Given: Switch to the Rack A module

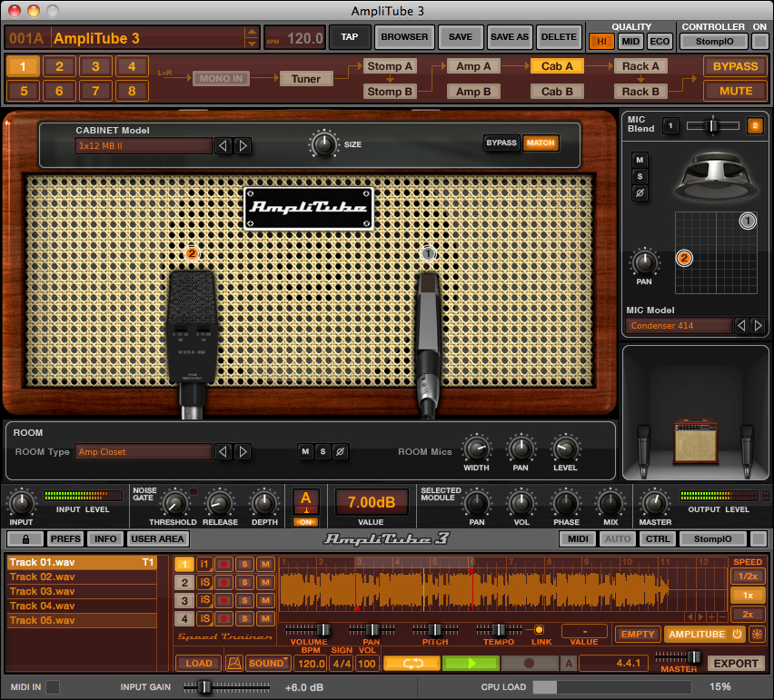Looking at the screenshot, I should click(640, 66).
